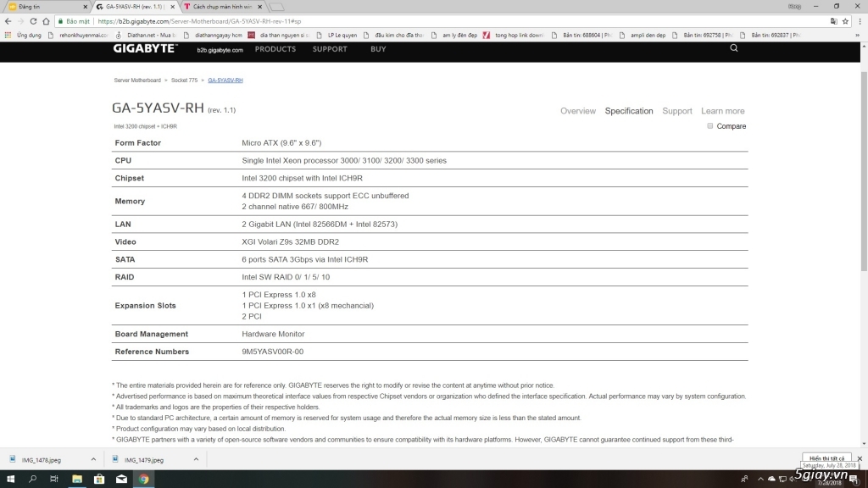
Task: Bookmark the page with the star icon
Action: pyautogui.click(x=845, y=21)
